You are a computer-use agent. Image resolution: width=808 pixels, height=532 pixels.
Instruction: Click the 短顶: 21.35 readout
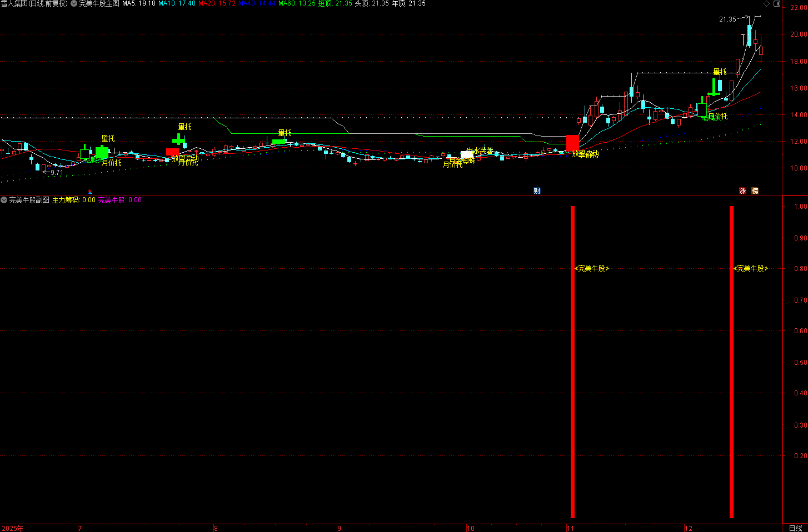point(335,3)
